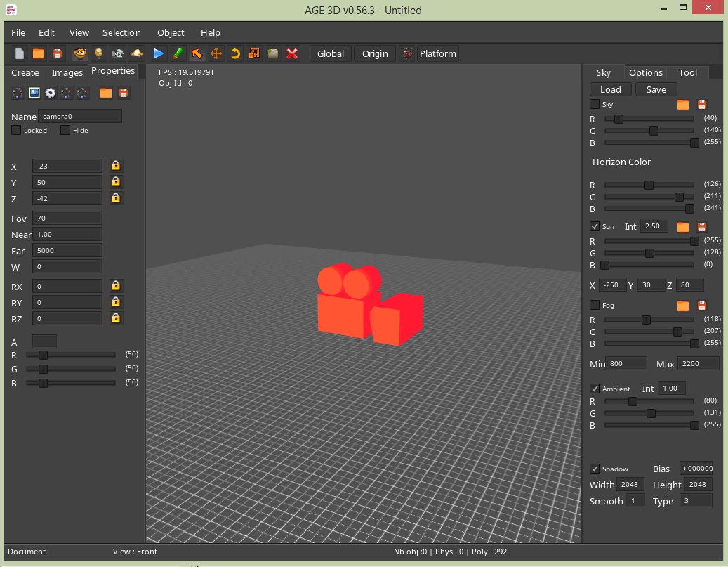Click the Fog row save floppy icon
Screen dimensions: 728x567
tap(702, 306)
